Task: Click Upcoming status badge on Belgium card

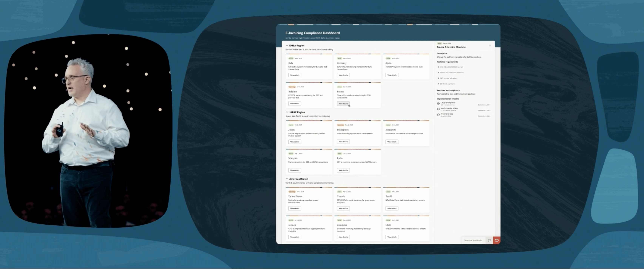Action: point(292,87)
